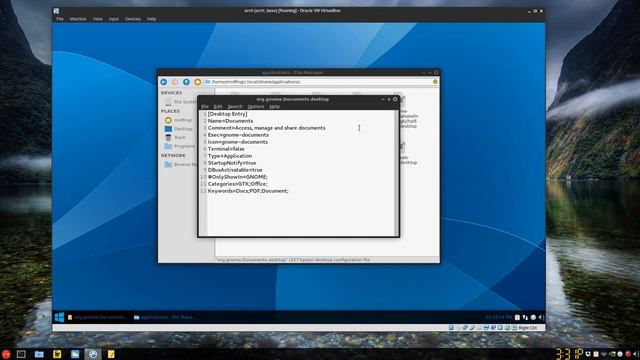
Task: Click the line "Keywords=Docs;PDF;Document;"
Action: coord(248,191)
